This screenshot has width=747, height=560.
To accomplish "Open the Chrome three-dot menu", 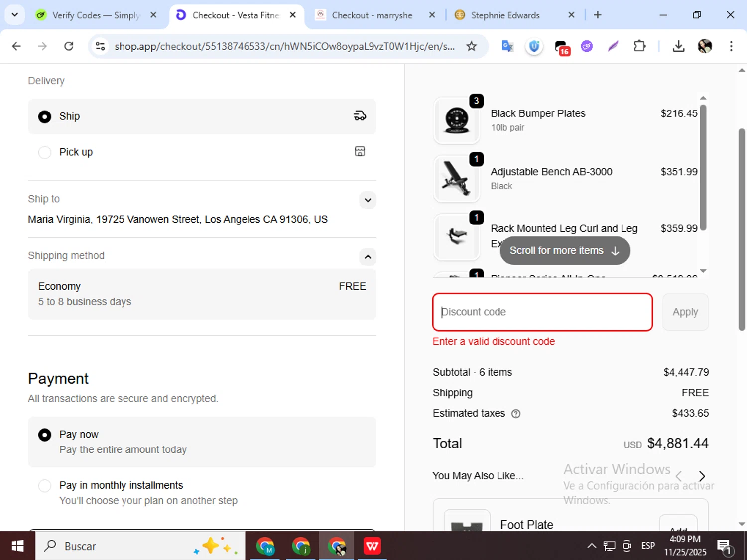I will (x=731, y=46).
